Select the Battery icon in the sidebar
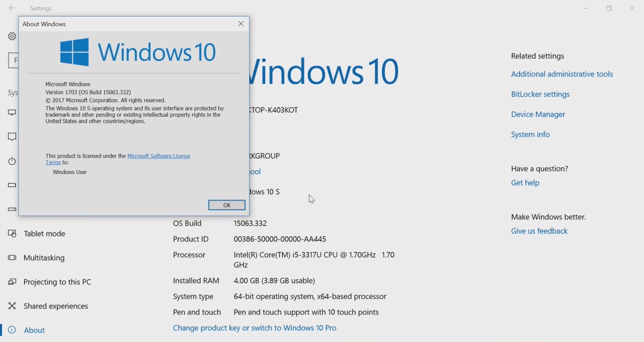The width and height of the screenshot is (644, 342). [x=12, y=185]
